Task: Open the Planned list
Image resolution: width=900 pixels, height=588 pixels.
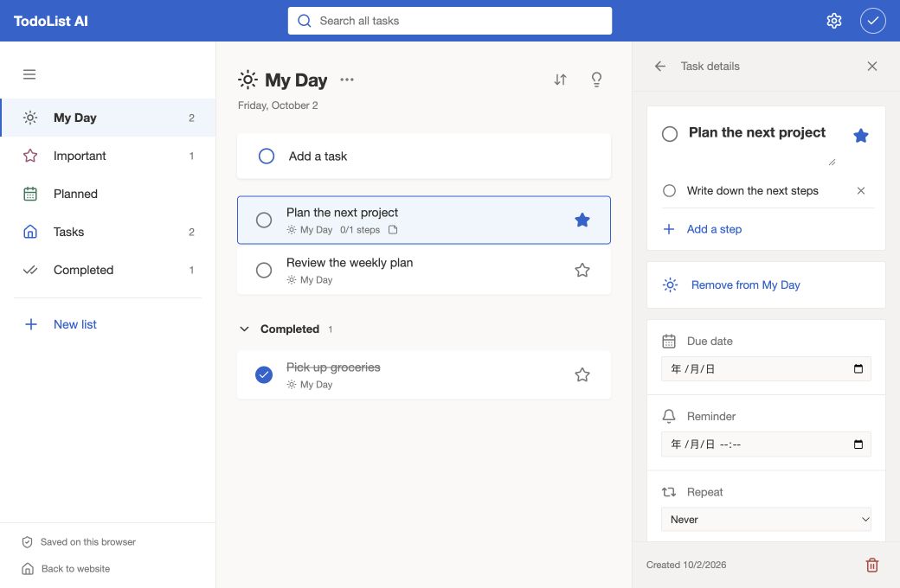Action: tap(108, 194)
